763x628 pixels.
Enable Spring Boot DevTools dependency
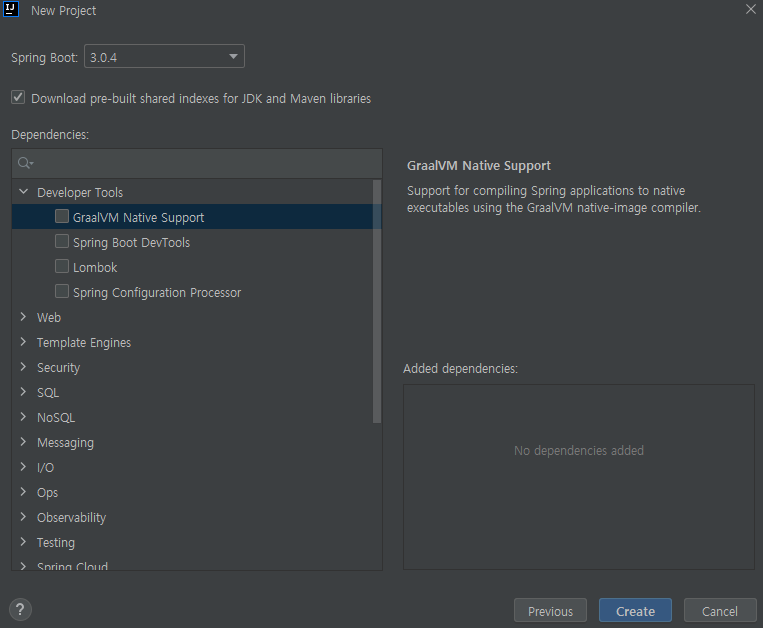coord(62,241)
